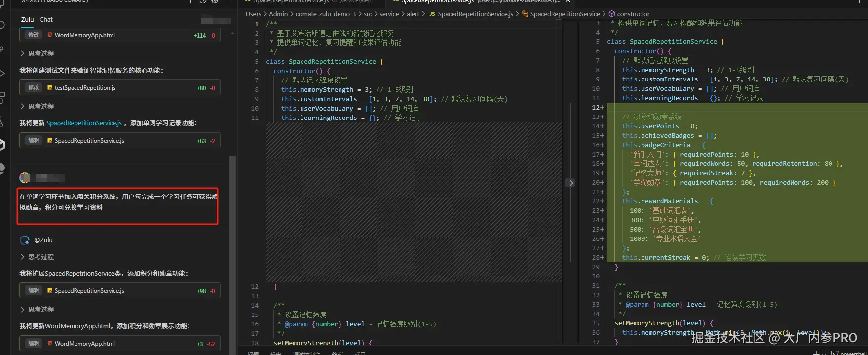Open the Comate settings gear icon
Screen dimensions: 868x355
point(215,1)
